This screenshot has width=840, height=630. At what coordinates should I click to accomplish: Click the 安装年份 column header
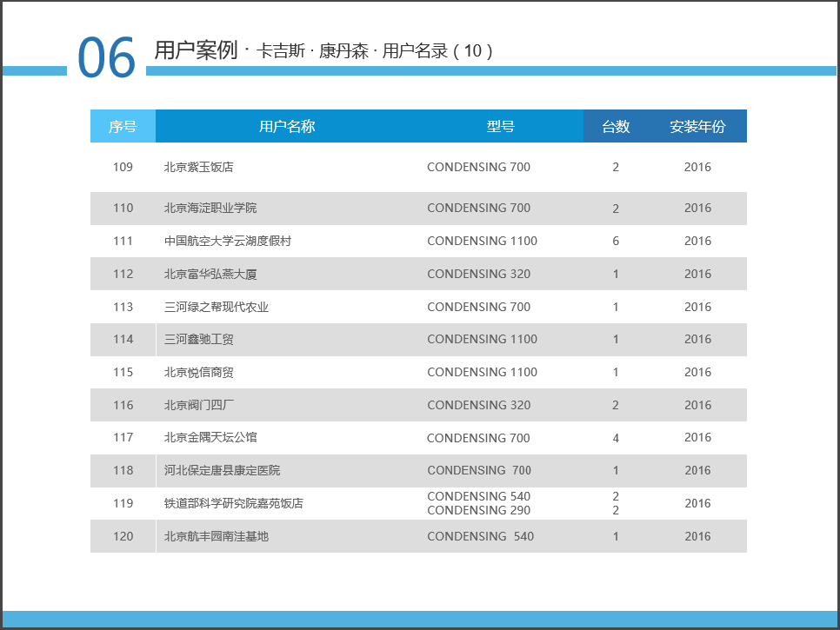697,126
